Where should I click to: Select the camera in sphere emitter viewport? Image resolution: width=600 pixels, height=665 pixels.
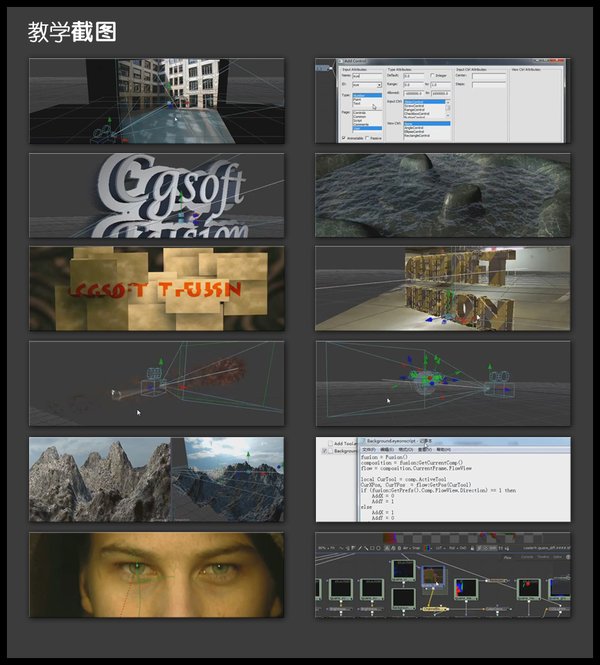[x=500, y=385]
